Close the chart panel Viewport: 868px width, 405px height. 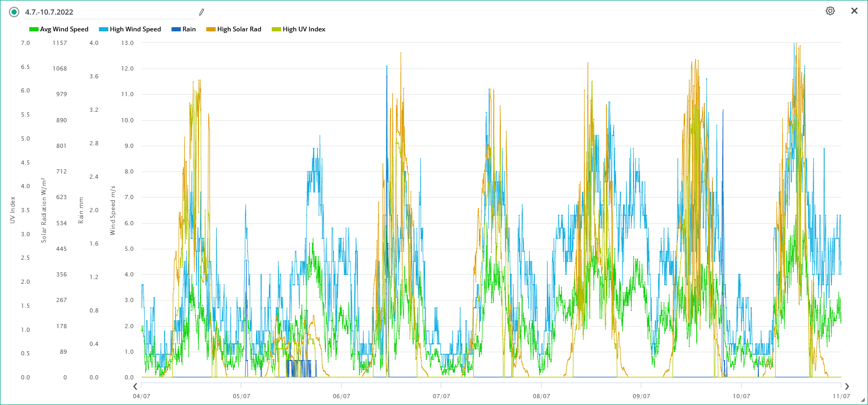(854, 11)
